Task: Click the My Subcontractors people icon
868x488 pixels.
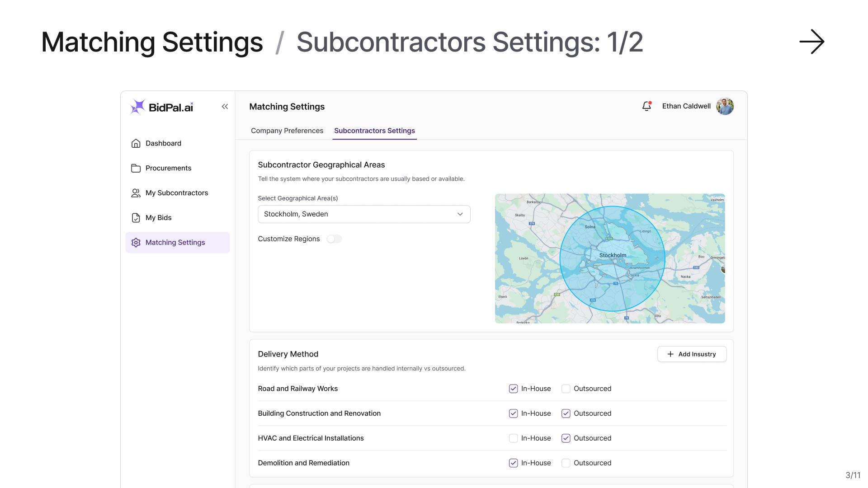Action: (136, 193)
